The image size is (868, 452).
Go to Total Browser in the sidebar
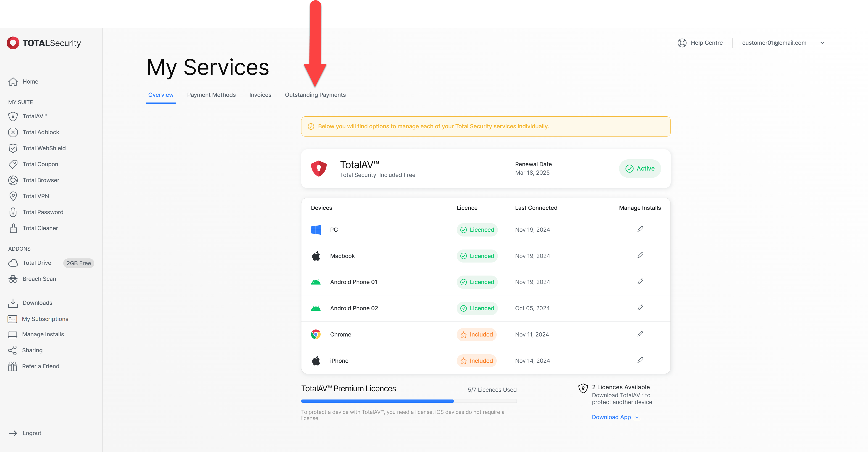(40, 180)
